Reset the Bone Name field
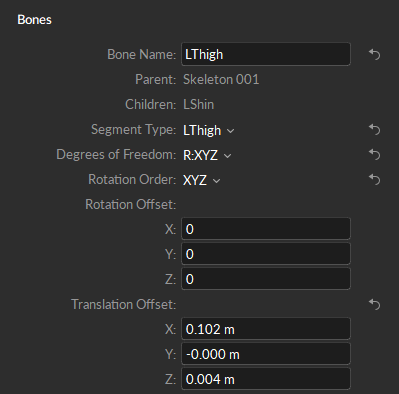 [374, 54]
